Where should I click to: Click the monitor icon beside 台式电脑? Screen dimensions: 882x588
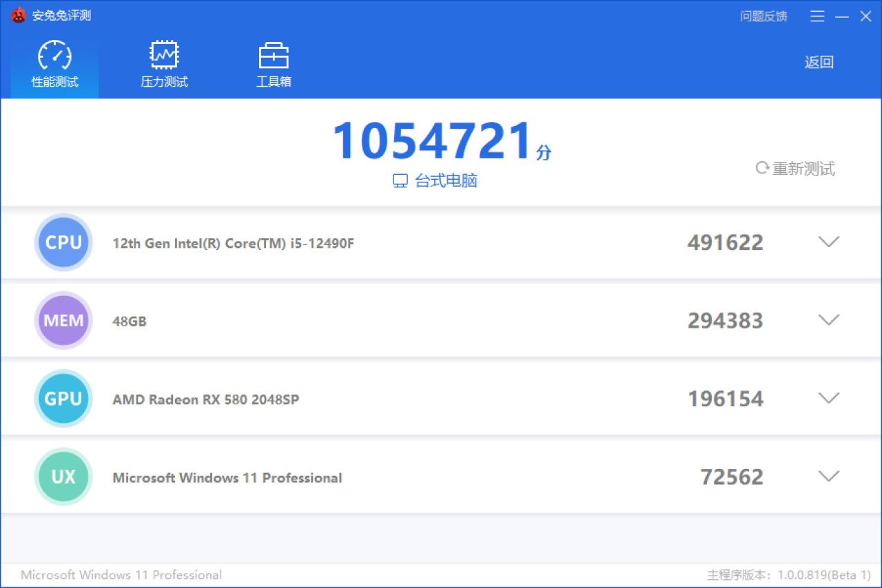click(x=400, y=181)
